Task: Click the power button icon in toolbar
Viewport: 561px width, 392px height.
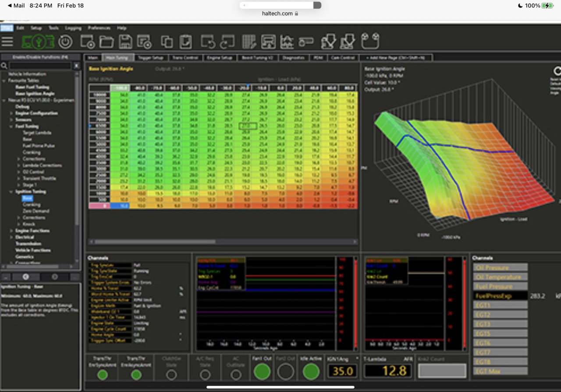Action: click(65, 42)
